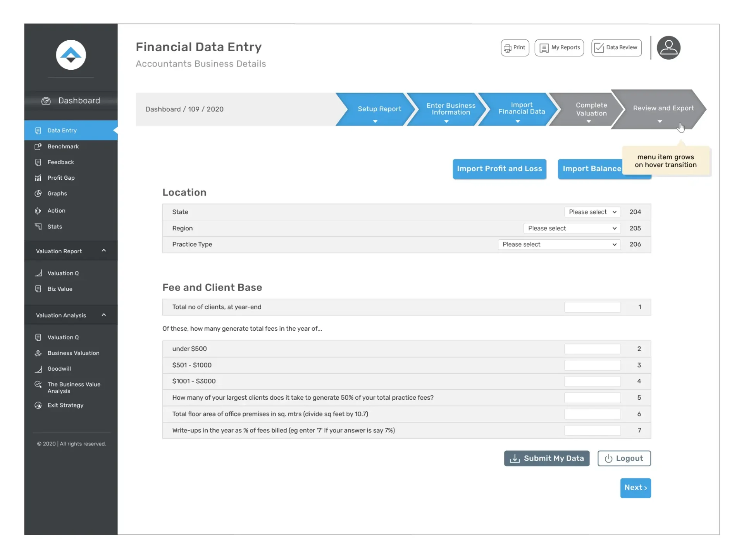
Task: Click the Stats sidebar icon
Action: pyautogui.click(x=38, y=227)
